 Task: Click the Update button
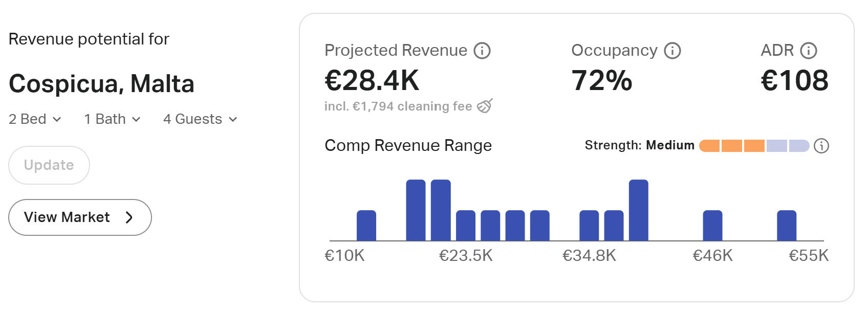coord(49,165)
